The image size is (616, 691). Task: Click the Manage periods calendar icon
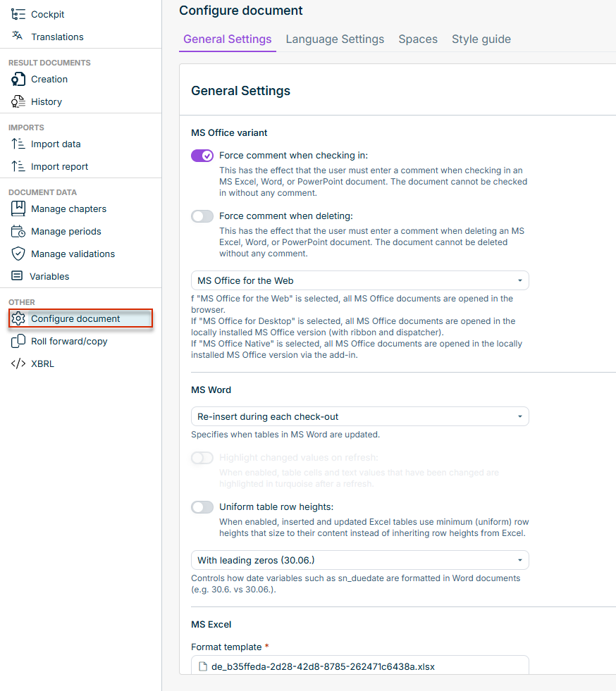coord(18,231)
